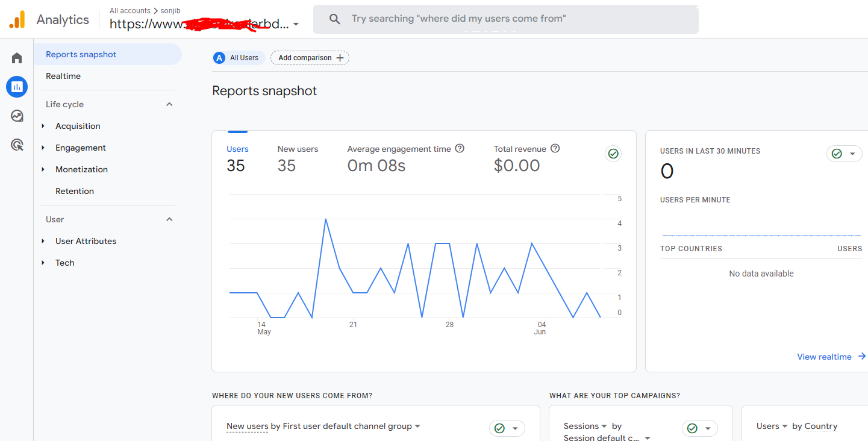Collapse the User section chevron
868x441 pixels.
pos(169,219)
